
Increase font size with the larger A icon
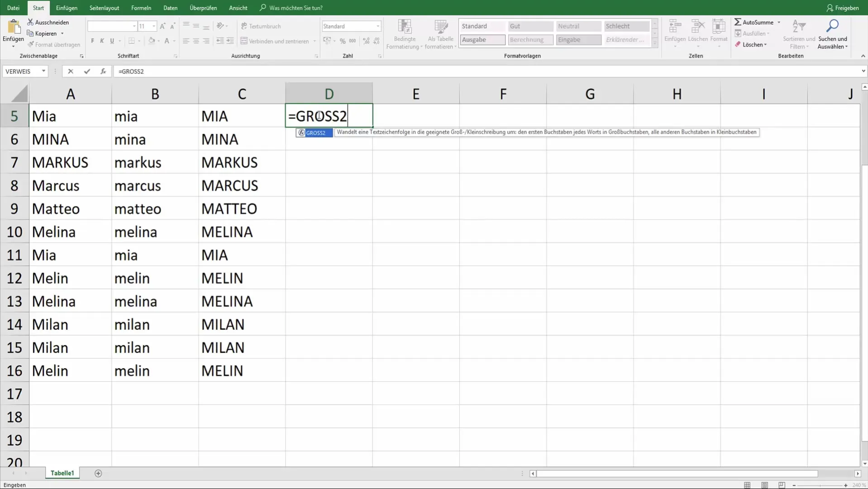click(162, 26)
